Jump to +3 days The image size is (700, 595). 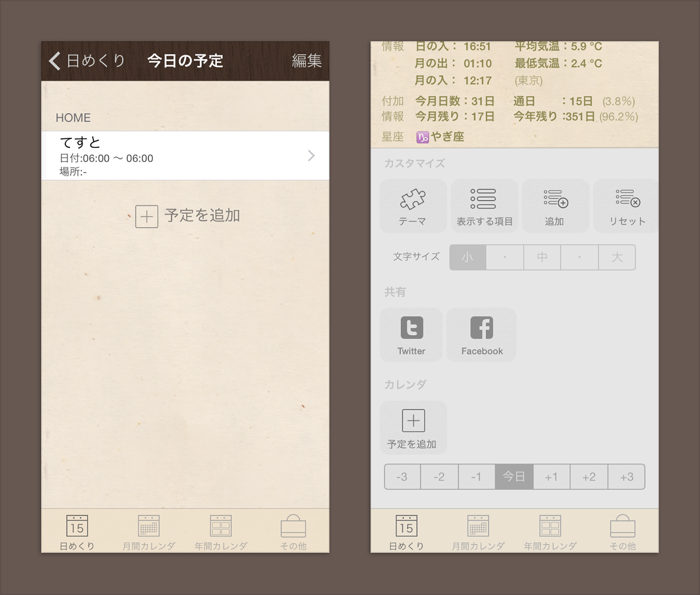click(627, 477)
